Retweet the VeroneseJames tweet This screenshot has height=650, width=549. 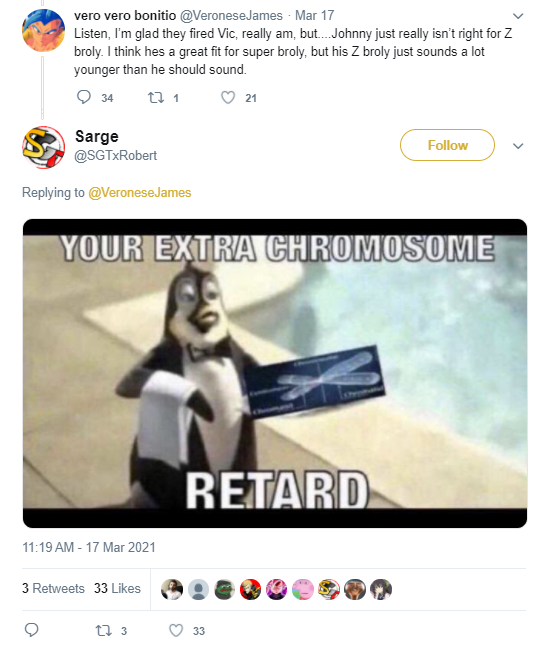[x=156, y=98]
